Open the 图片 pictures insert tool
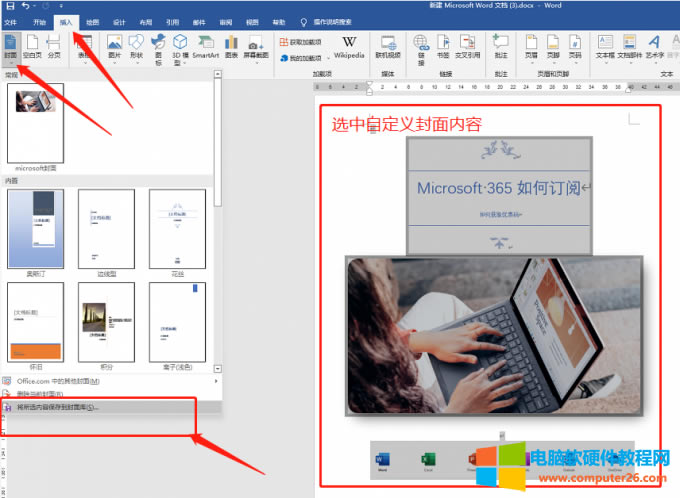The image size is (680, 498). (x=114, y=49)
